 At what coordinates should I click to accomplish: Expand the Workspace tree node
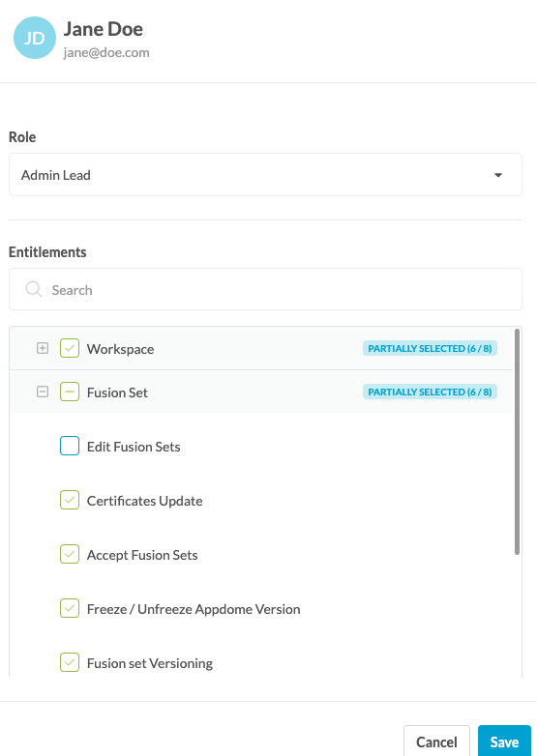click(43, 348)
